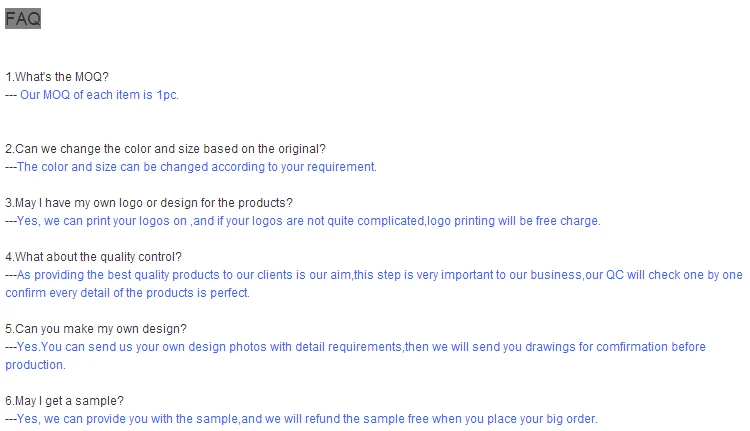
Task: Select the blue answer "Our MOQ of each item is 1pc"
Action: tap(99, 95)
